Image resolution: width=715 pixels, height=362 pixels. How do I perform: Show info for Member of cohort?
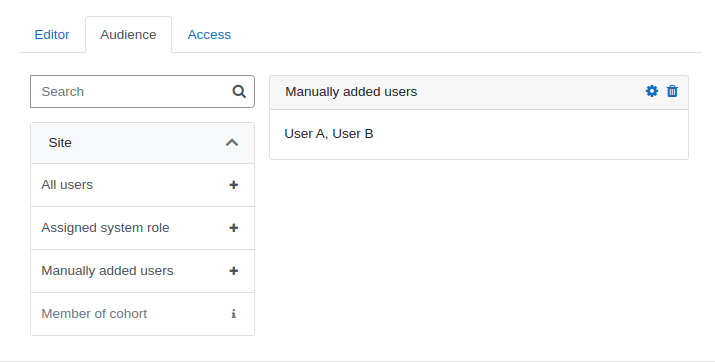click(233, 314)
